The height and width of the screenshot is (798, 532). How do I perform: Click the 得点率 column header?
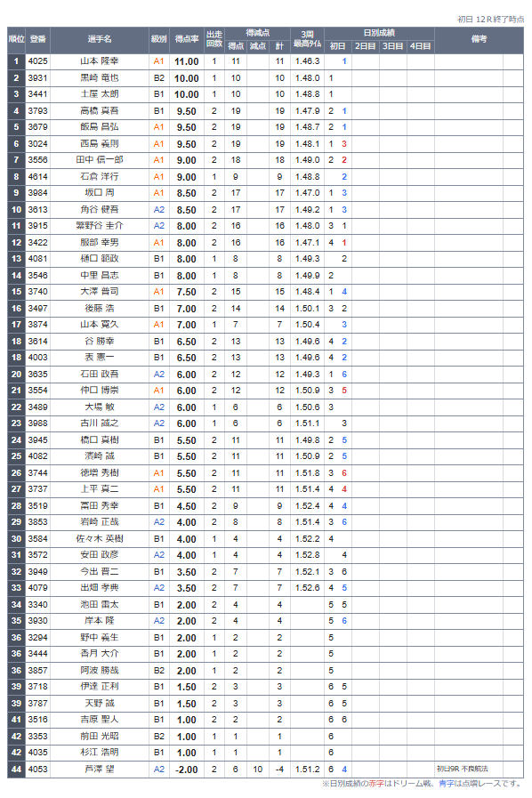[186, 39]
